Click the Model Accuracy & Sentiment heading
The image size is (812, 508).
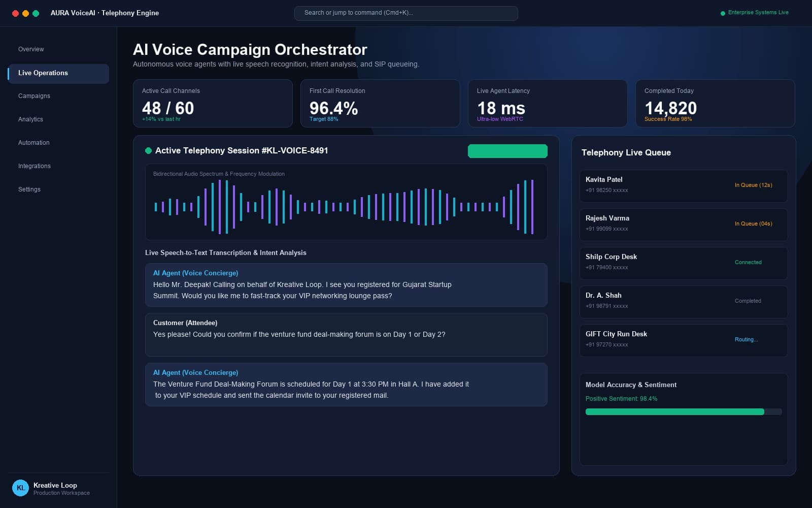[x=631, y=385]
